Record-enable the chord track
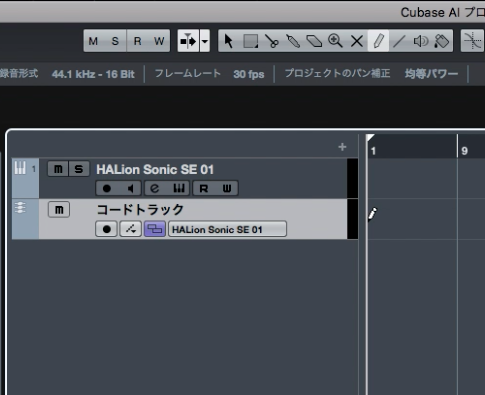The height and width of the screenshot is (395, 485). [107, 229]
